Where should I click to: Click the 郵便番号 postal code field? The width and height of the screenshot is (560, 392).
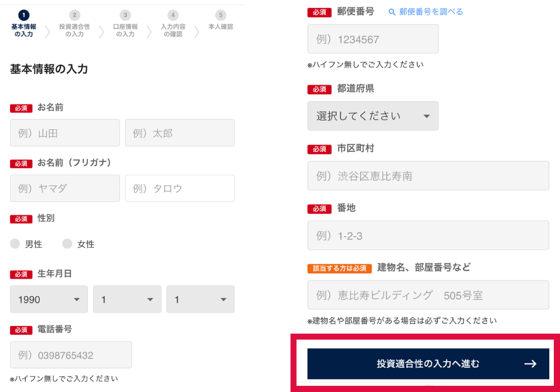coord(373,39)
